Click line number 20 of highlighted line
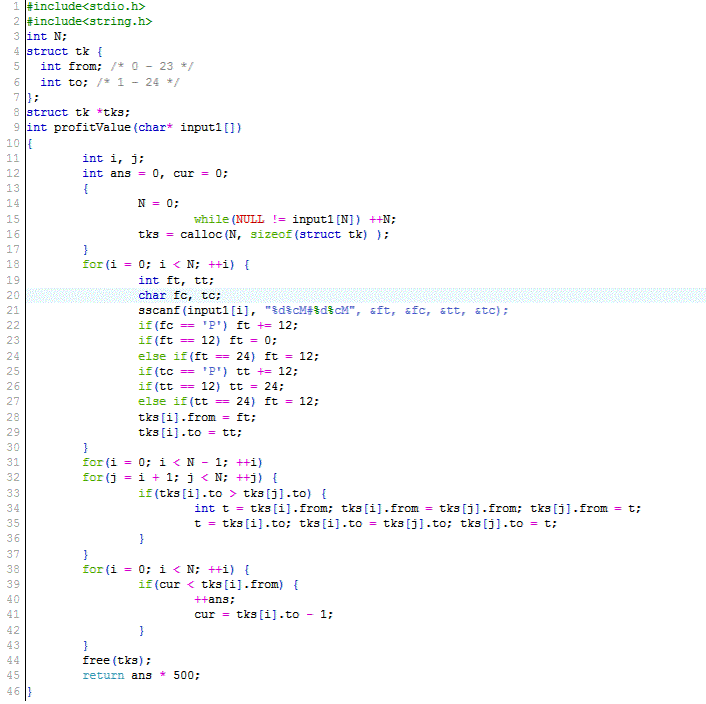706x704 pixels. 13,295
